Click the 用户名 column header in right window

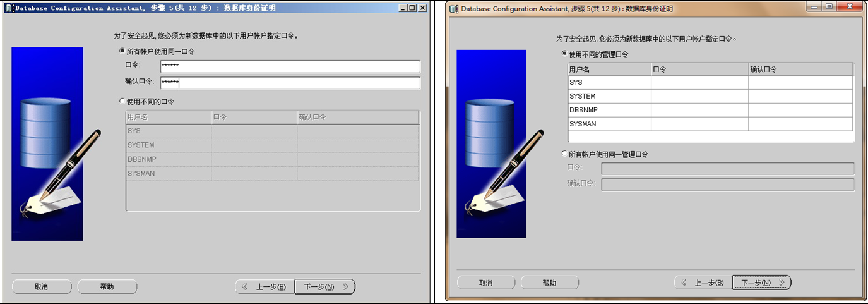coord(609,70)
